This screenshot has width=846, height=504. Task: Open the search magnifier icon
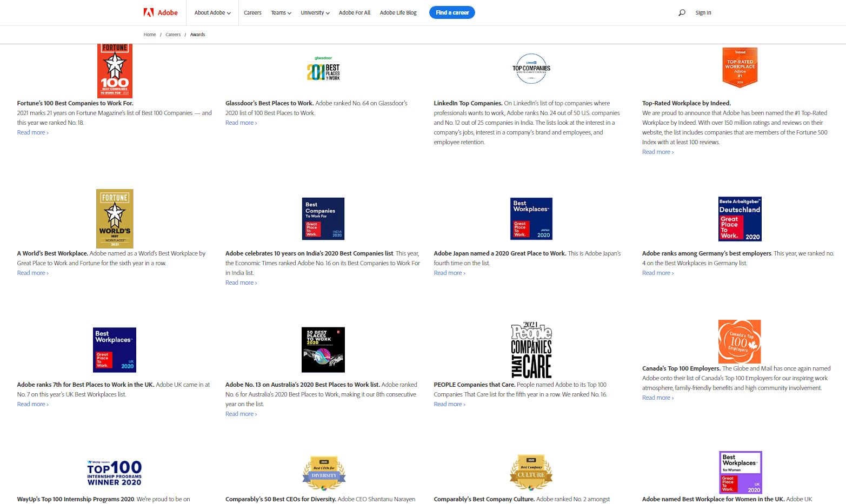coord(682,12)
